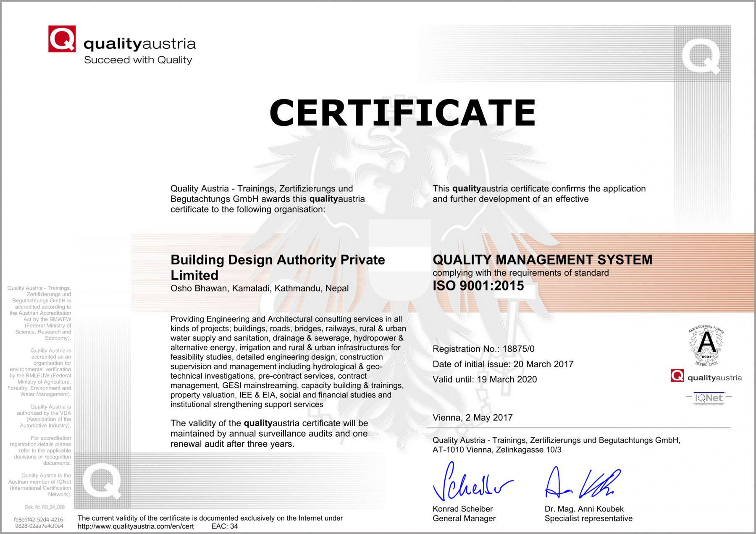Viewport: 756px width, 534px height.
Task: Click the Date of initial issue line
Action: tap(503, 364)
